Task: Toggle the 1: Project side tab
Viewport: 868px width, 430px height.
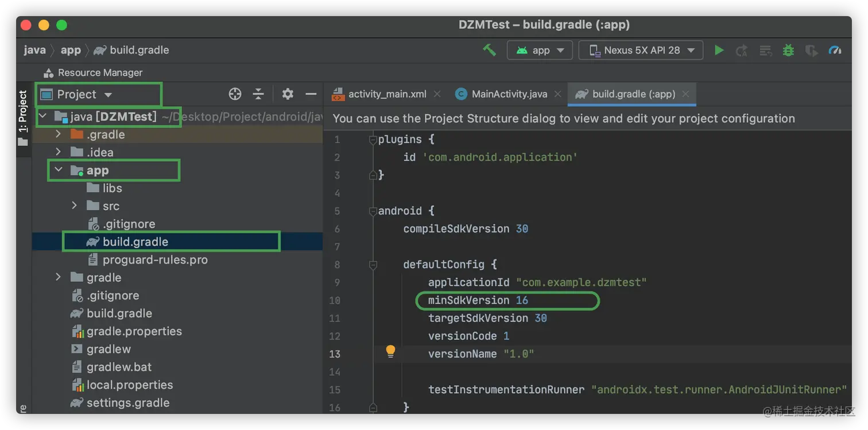Action: click(x=23, y=118)
